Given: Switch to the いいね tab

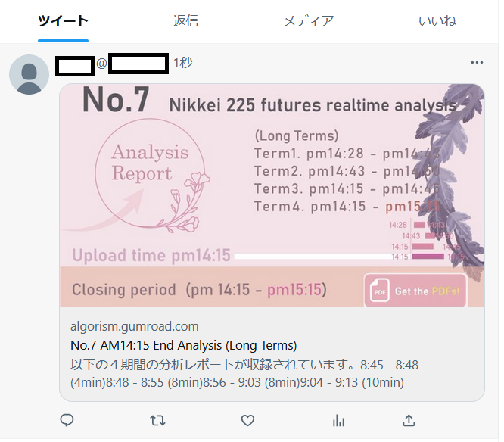Looking at the screenshot, I should 437,21.
